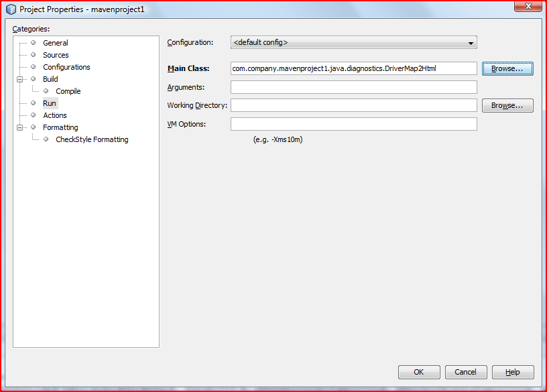Select the General category
The width and height of the screenshot is (547, 392).
(55, 43)
